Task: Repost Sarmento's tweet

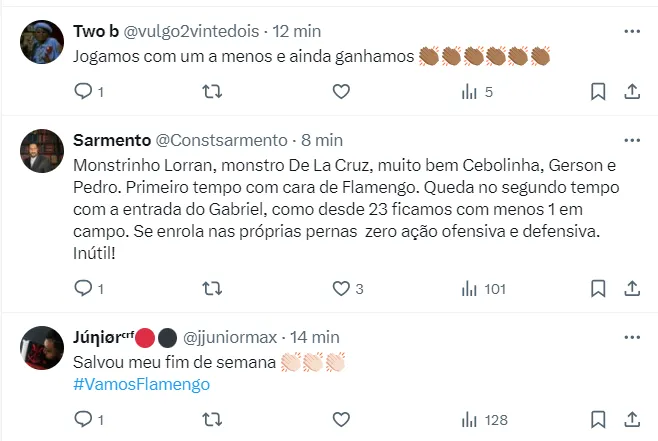Action: 212,289
